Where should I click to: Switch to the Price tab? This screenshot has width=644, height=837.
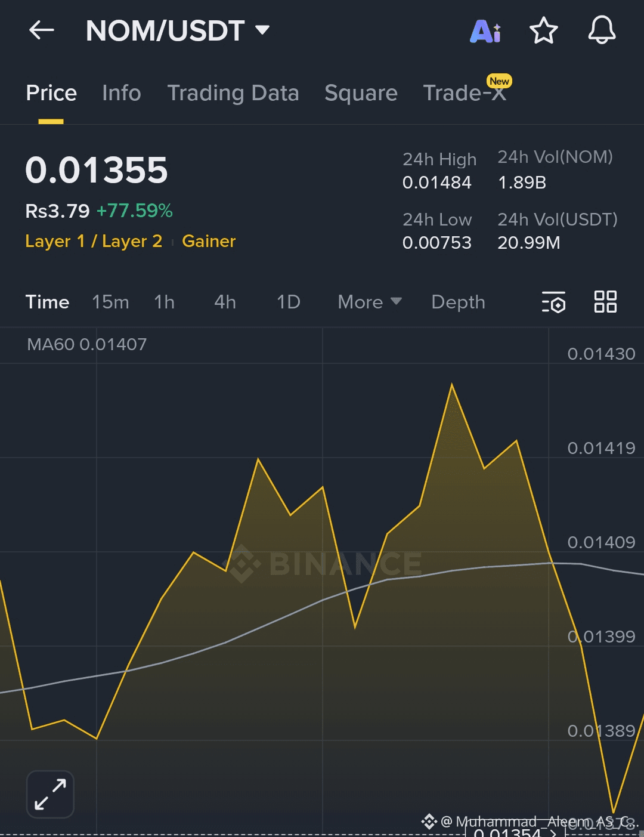(x=51, y=93)
